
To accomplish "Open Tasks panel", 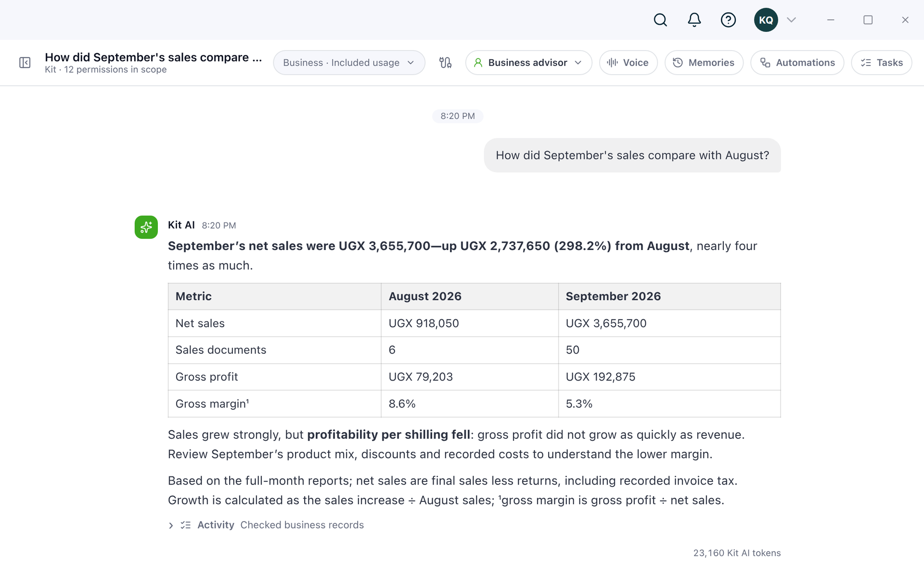I will [x=881, y=63].
